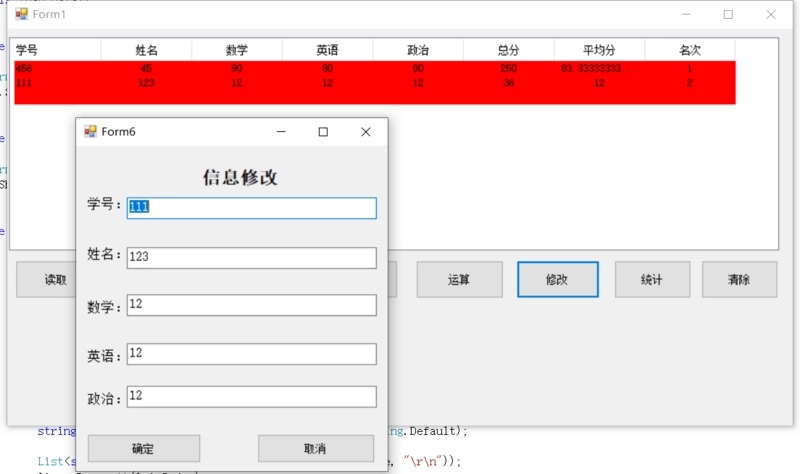800x474 pixels.
Task: Click the 统计 button in Form1
Action: [653, 280]
